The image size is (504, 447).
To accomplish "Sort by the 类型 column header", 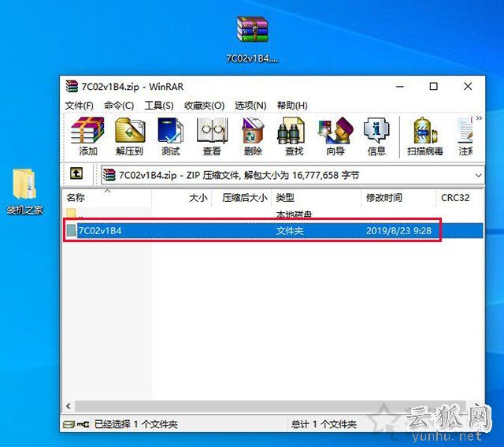I will point(317,198).
